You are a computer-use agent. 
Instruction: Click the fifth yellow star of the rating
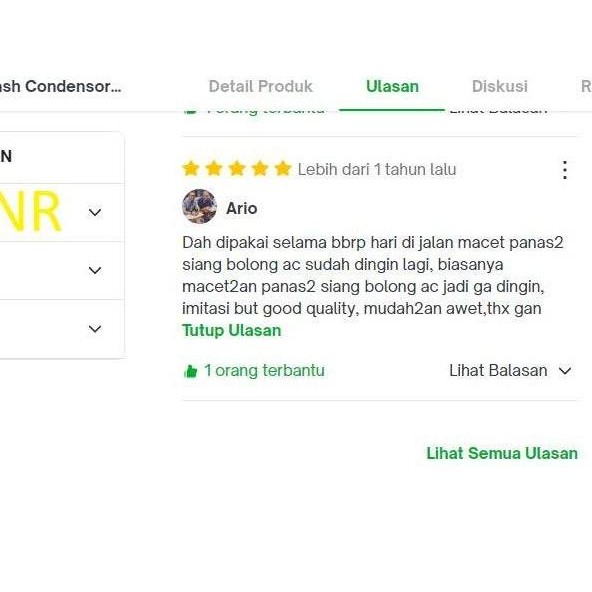[x=283, y=169]
